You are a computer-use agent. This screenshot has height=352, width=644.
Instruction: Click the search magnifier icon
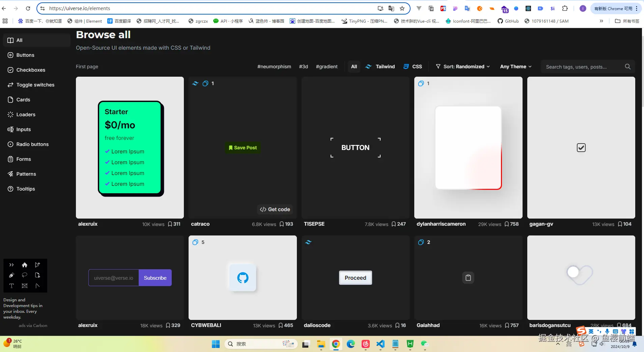click(x=627, y=67)
